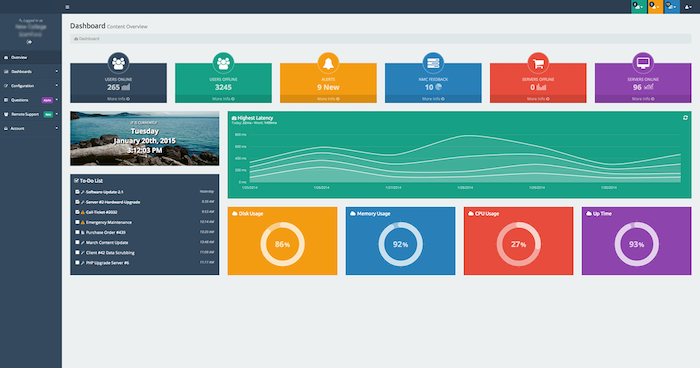This screenshot has height=368, width=700.
Task: Click the Disk Usage 86% progress ring
Action: (x=283, y=244)
